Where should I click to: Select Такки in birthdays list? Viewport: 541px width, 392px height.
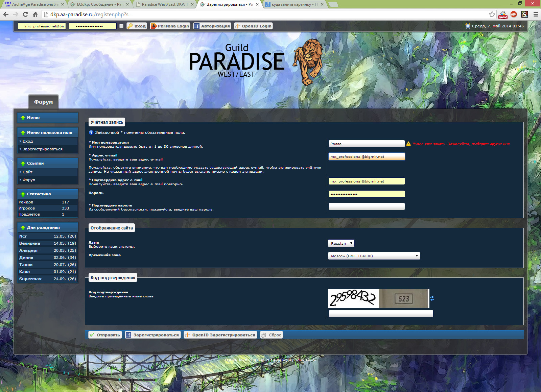point(26,265)
